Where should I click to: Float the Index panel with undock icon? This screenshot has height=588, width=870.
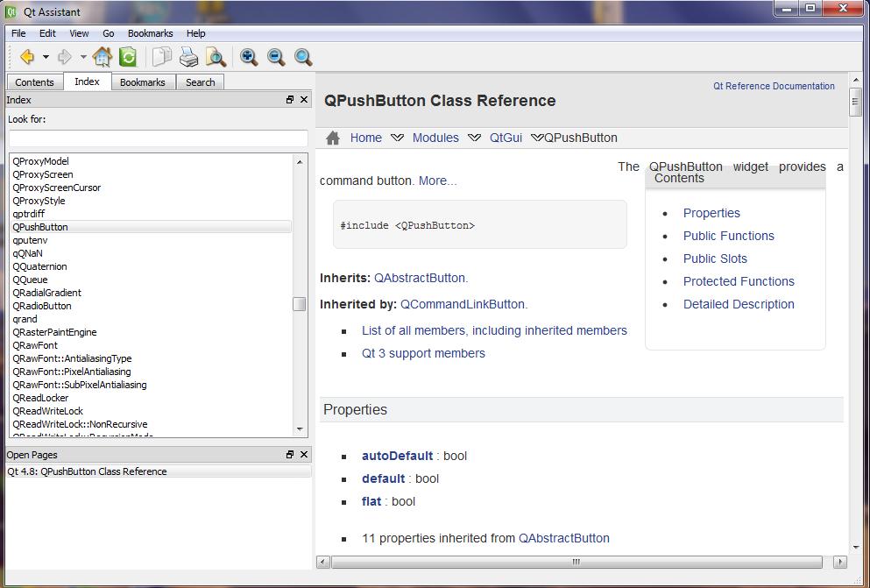(290, 100)
